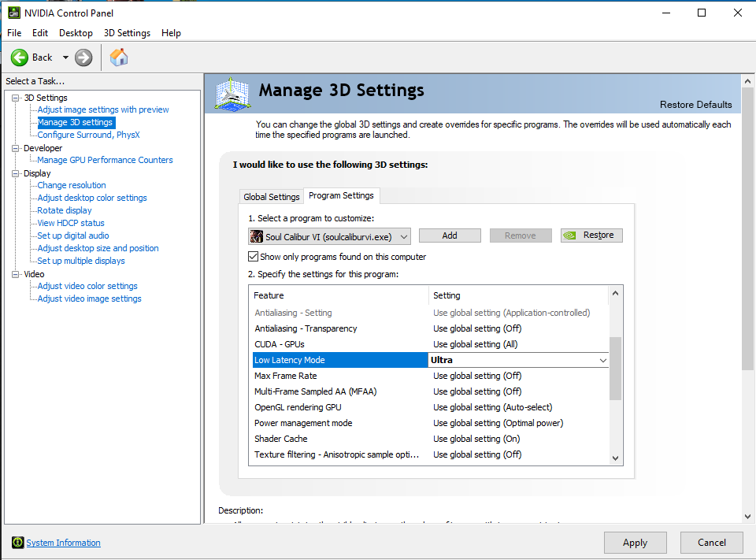Collapse the Display tree section
Viewport: 756px width, 560px height.
point(16,173)
